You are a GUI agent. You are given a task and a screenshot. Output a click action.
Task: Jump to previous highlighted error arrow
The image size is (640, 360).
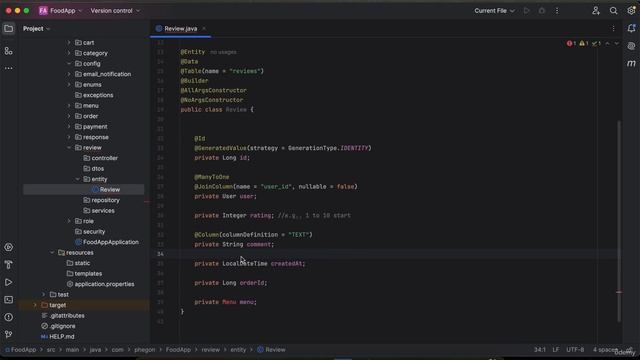click(607, 43)
